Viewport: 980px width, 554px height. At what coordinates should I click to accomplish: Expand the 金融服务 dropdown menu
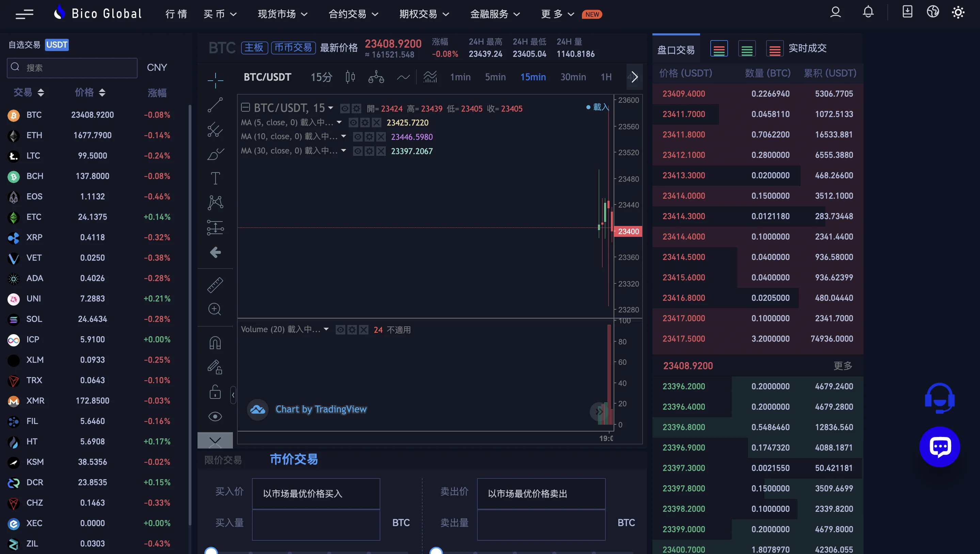(x=494, y=14)
